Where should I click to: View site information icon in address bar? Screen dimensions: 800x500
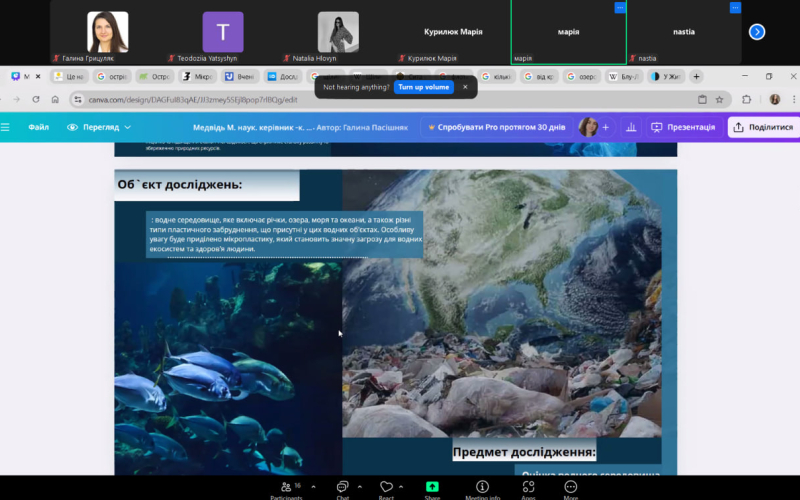point(78,99)
